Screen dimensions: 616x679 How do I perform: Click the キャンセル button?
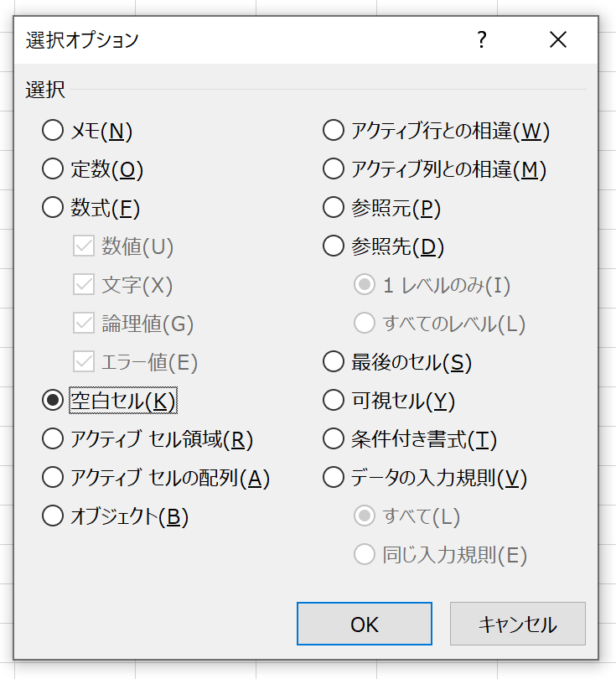click(x=517, y=625)
